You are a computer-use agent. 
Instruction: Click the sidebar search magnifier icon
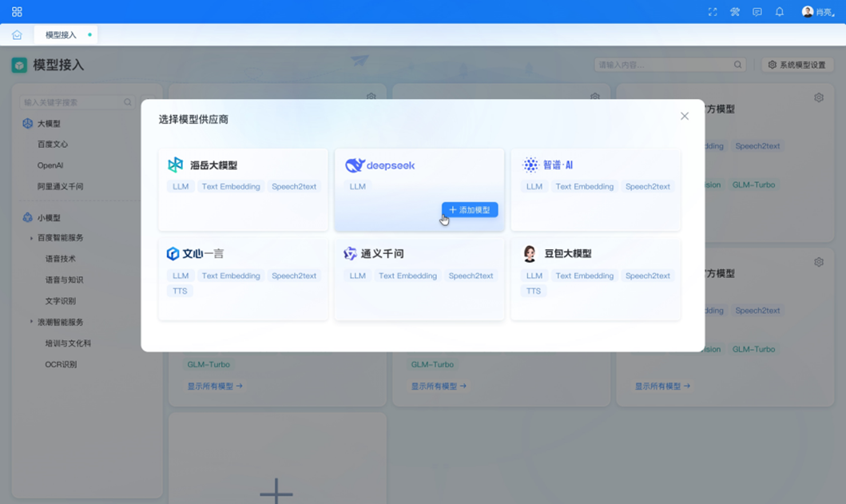(127, 102)
